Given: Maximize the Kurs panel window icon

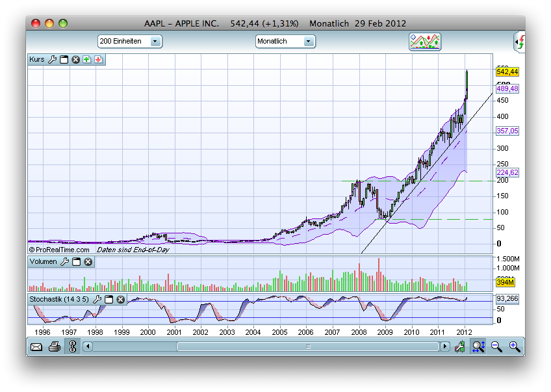Looking at the screenshot, I should 64,59.
